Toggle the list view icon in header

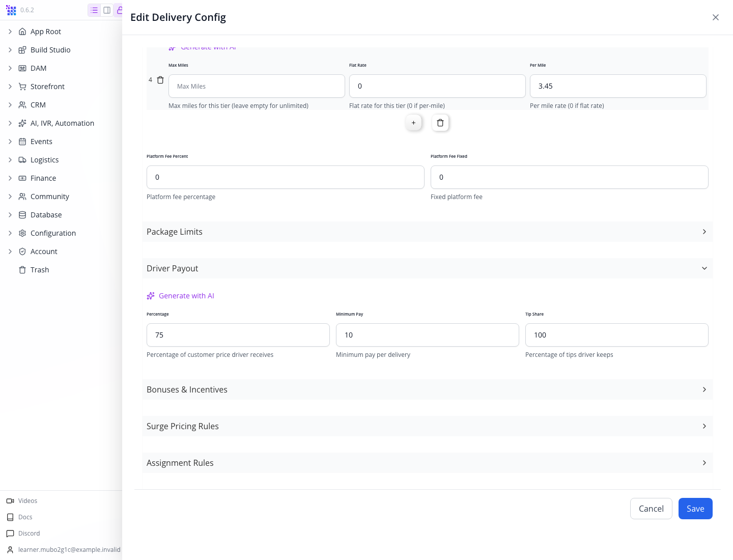94,10
